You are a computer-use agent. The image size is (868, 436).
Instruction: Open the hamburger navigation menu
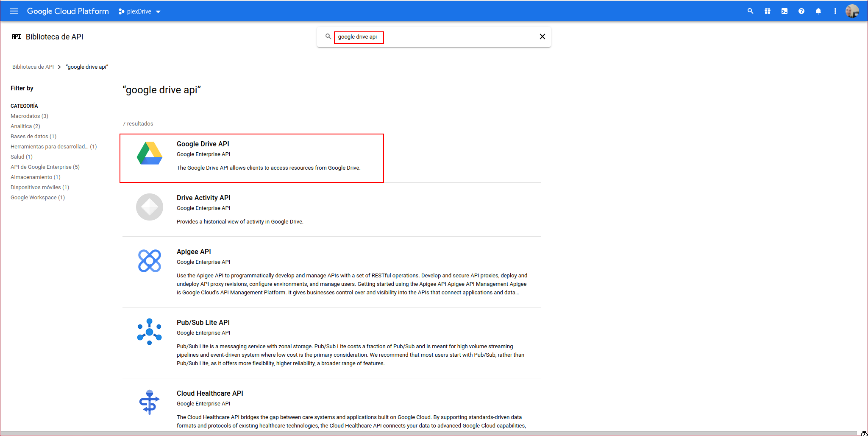(x=14, y=11)
